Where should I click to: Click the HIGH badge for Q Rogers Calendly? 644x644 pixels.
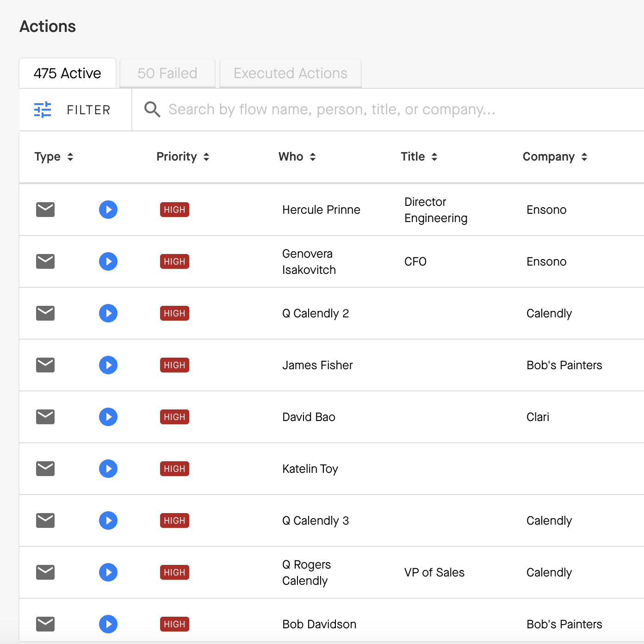174,572
